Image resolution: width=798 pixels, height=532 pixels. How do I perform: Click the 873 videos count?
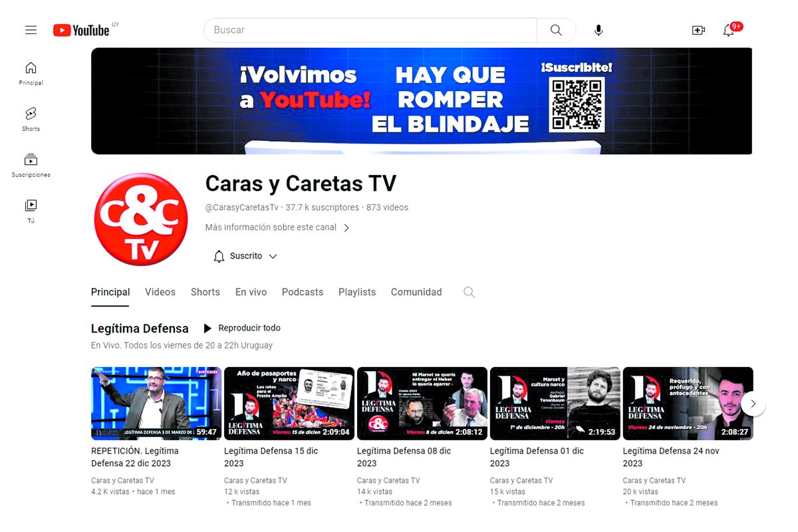[x=387, y=207]
